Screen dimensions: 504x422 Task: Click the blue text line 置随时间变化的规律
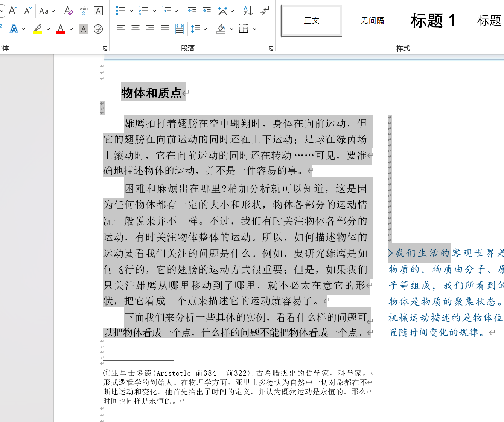437,333
